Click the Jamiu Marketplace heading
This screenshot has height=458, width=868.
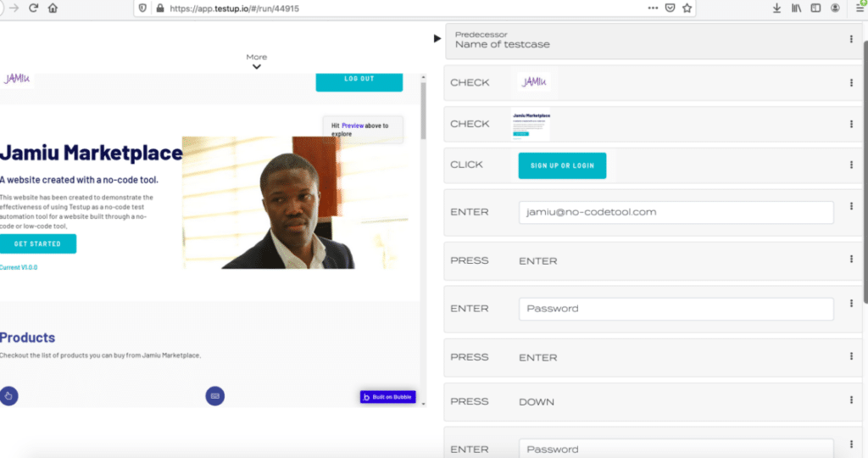point(92,153)
